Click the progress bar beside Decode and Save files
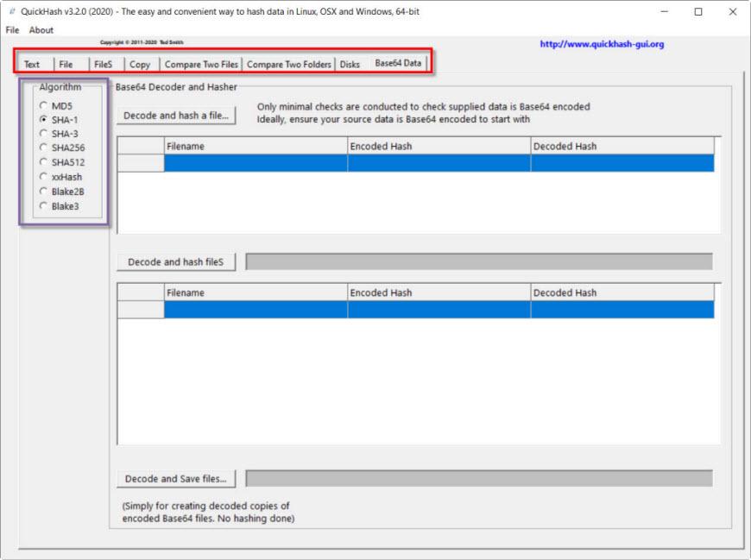Screen dimensions: 751x560 click(x=479, y=479)
